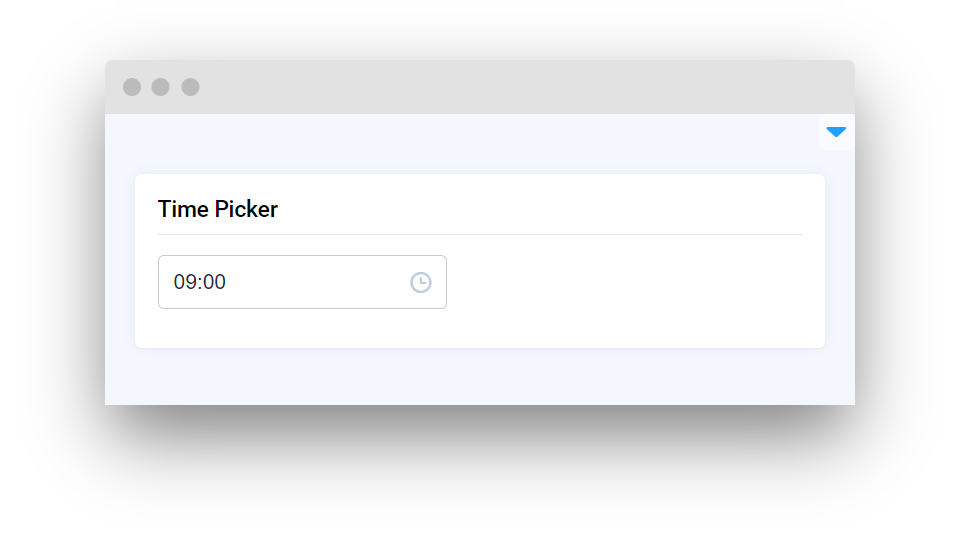The width and height of the screenshot is (960, 555).
Task: Click the colon in the 09:00 value
Action: click(199, 282)
